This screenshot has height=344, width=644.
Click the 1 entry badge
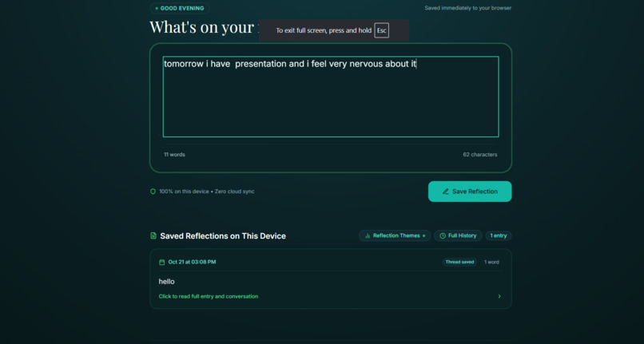(499, 235)
